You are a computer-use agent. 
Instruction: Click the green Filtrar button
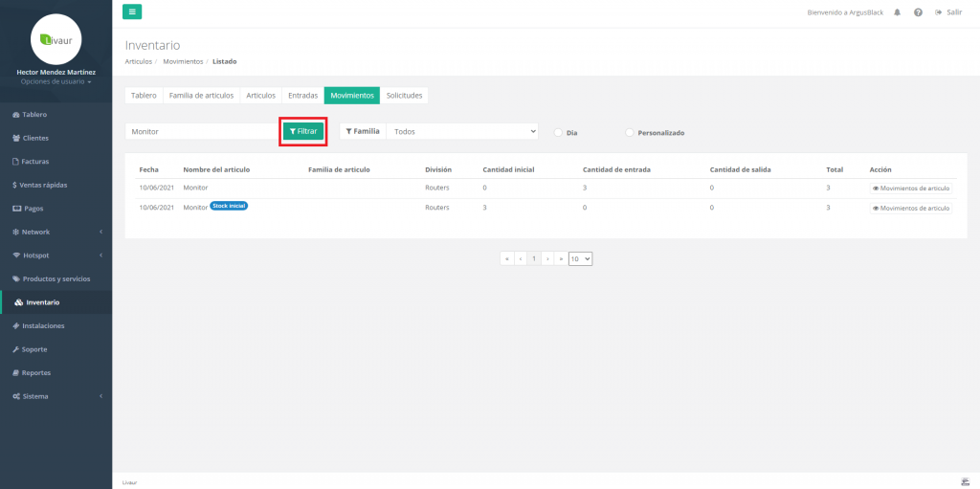pyautogui.click(x=303, y=131)
